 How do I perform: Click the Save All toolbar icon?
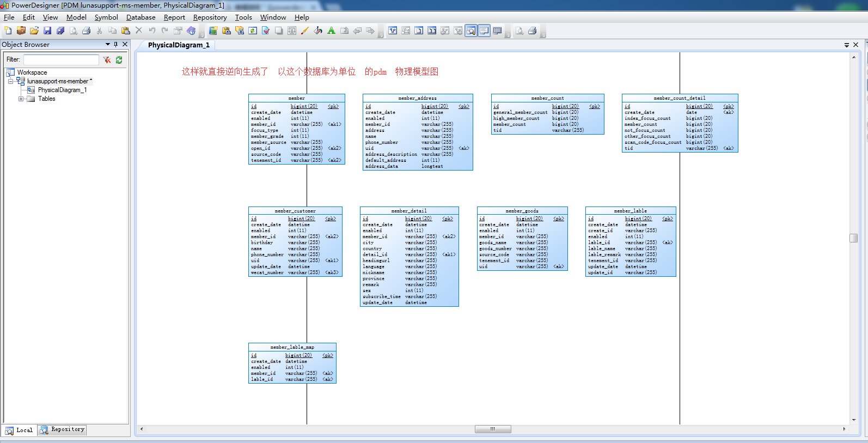[x=60, y=31]
